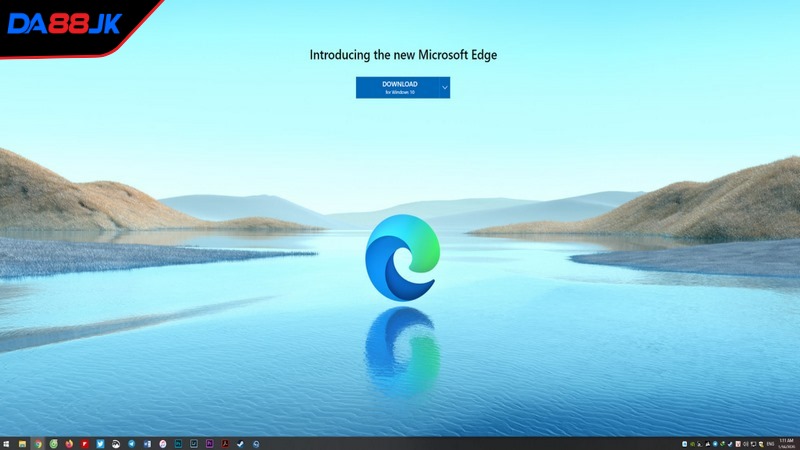Screen dimensions: 800x450
Task: Open the green circular taskbar app icon
Action: [x=54, y=444]
